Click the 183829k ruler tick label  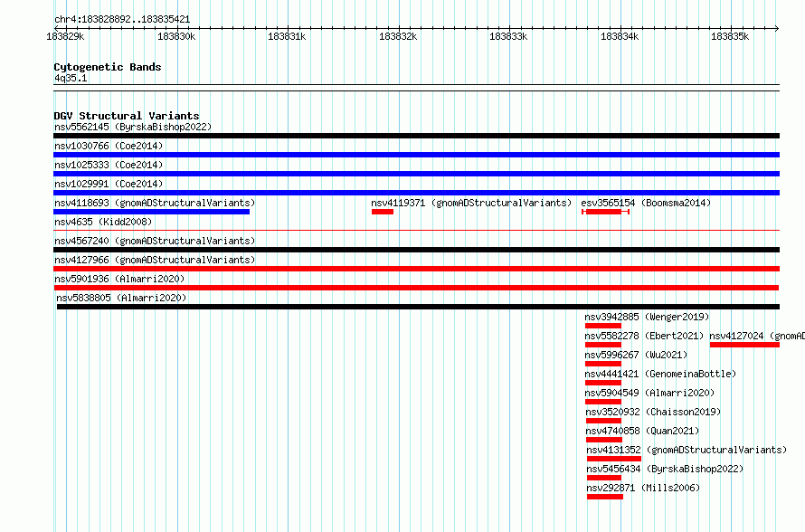[65, 36]
